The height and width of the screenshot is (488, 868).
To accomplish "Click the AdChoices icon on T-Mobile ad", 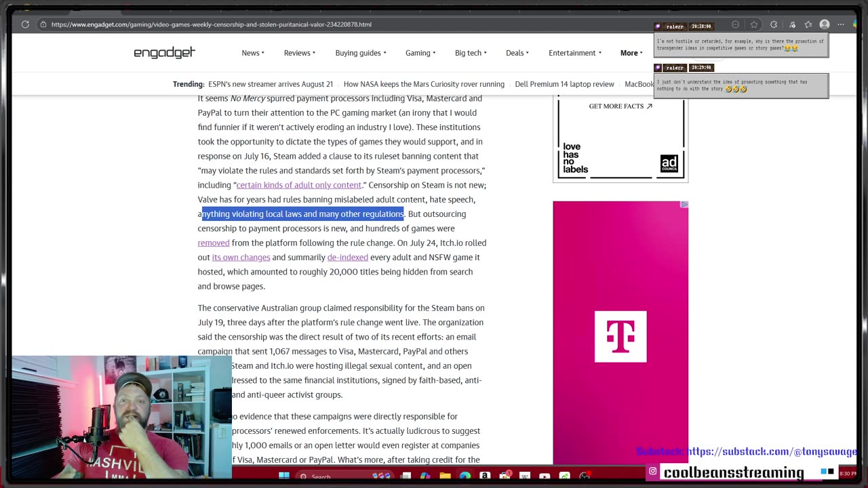I will point(684,205).
